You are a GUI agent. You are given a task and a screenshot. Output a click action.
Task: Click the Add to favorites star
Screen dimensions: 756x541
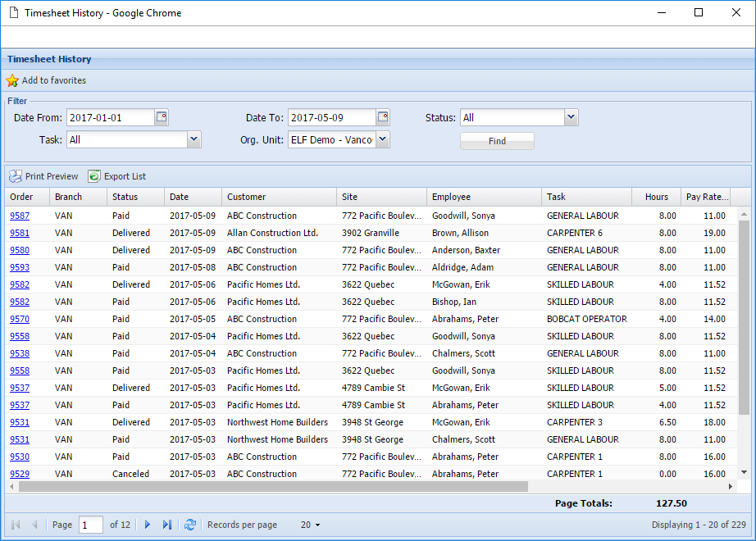click(x=13, y=80)
